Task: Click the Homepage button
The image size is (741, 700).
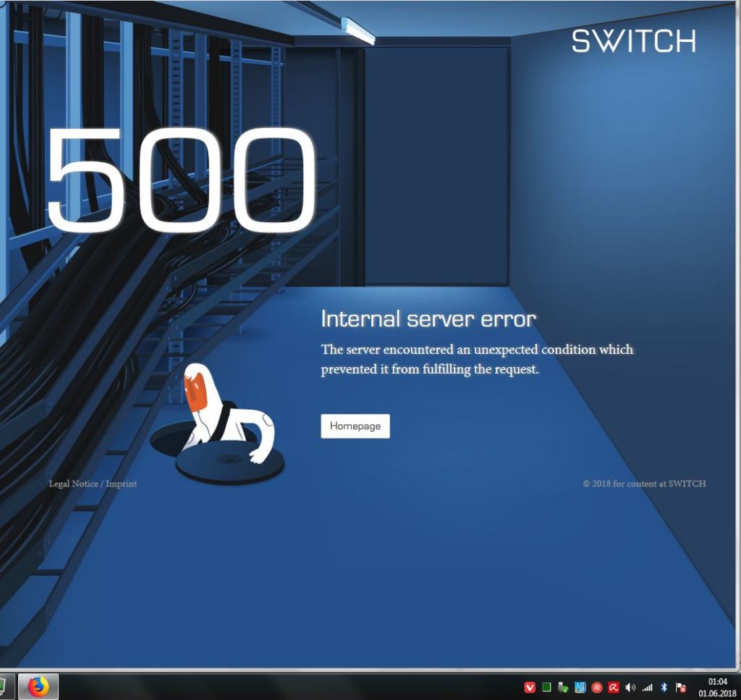Action: pyautogui.click(x=355, y=426)
